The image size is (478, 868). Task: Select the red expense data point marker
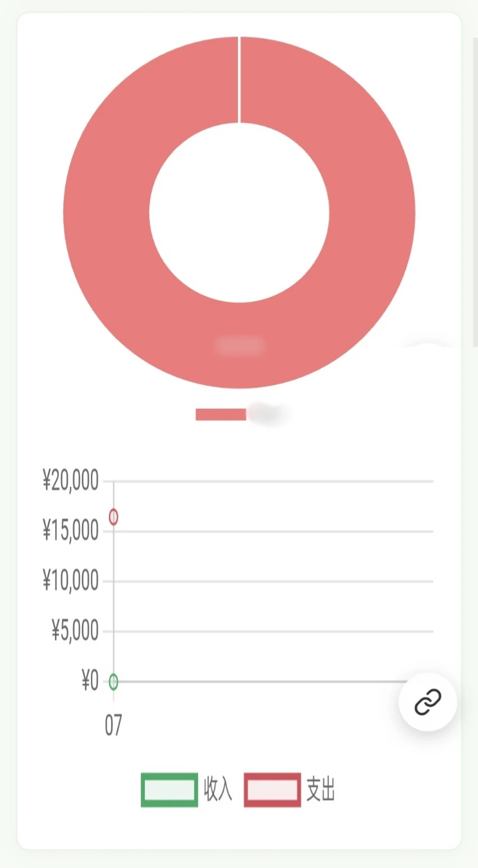click(113, 517)
